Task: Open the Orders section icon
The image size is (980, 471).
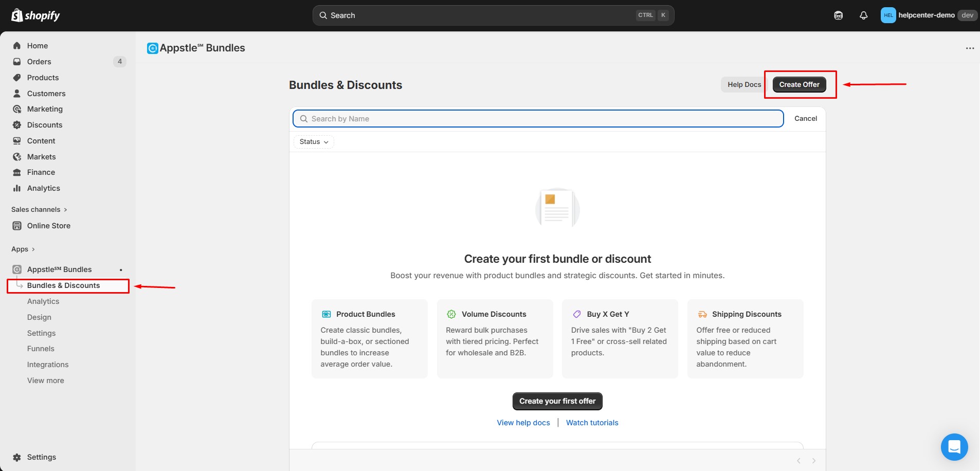Action: (17, 61)
